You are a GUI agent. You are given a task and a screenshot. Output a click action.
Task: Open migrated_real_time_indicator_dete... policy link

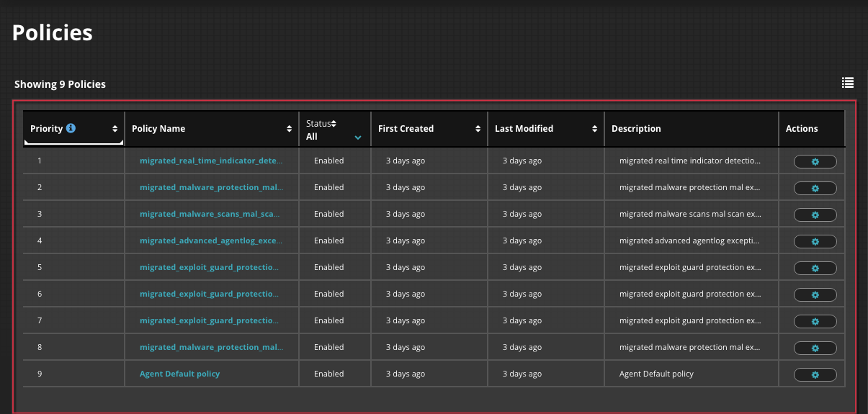211,161
